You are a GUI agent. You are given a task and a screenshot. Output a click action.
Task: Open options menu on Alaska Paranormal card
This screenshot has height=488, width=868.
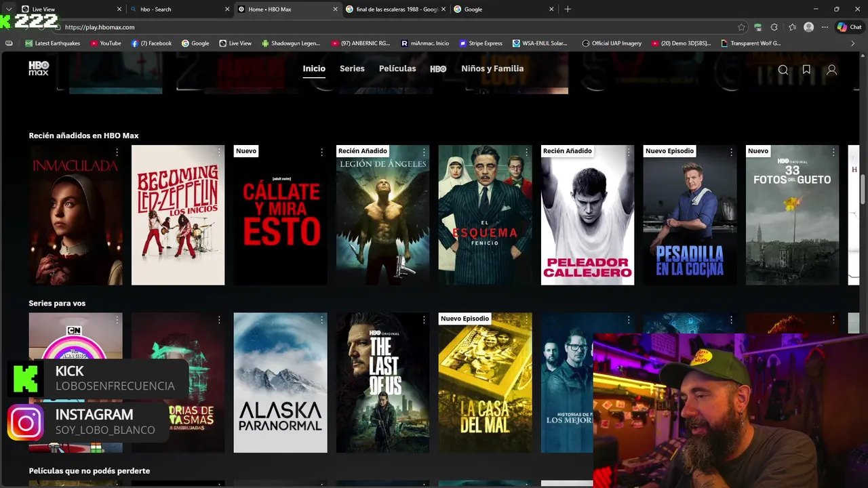tap(321, 320)
